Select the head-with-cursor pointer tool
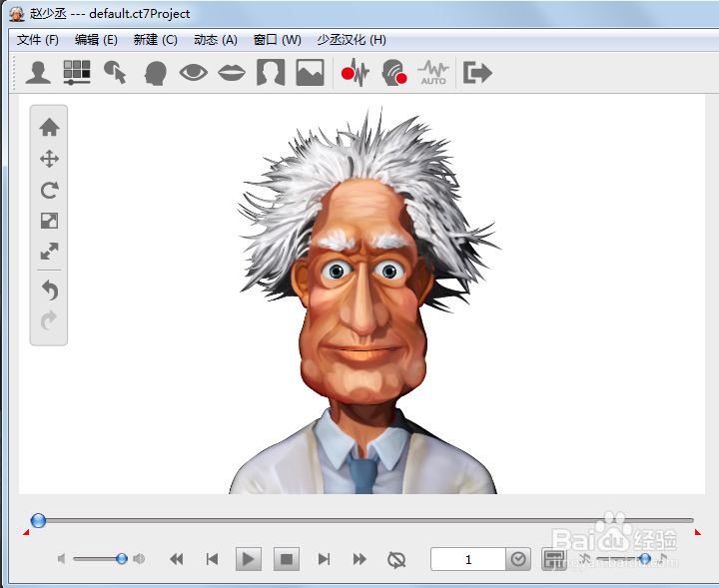Image resolution: width=719 pixels, height=588 pixels. pyautogui.click(x=115, y=73)
